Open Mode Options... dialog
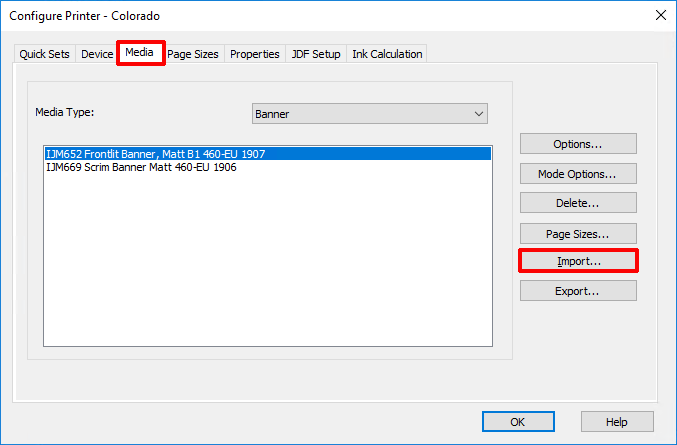Screen dimensions: 677x445 click(x=578, y=174)
